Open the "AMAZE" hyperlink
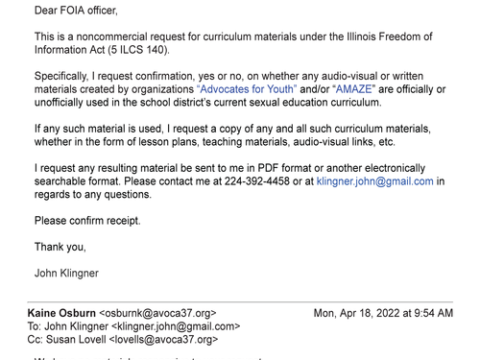 354,89
